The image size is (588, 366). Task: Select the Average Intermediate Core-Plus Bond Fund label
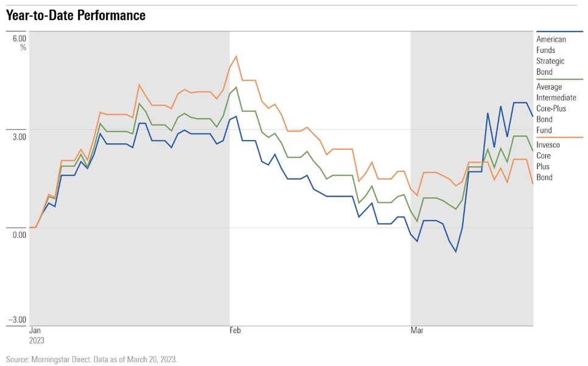pyautogui.click(x=556, y=108)
